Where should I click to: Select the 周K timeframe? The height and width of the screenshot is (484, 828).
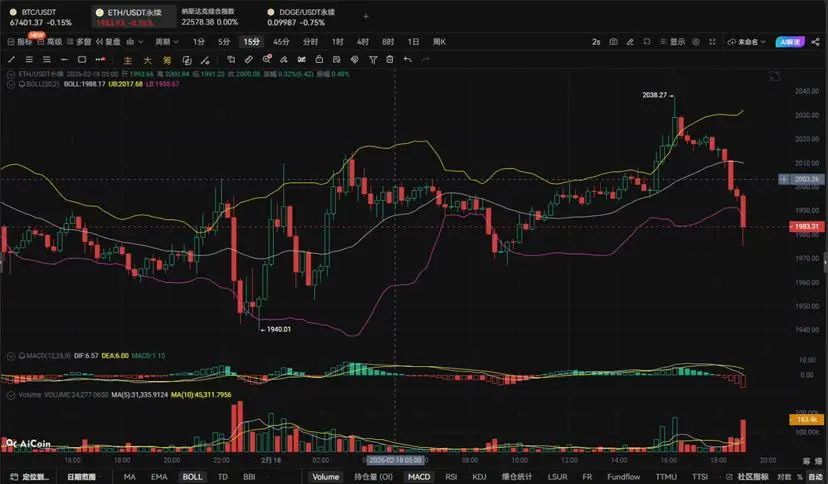point(439,42)
